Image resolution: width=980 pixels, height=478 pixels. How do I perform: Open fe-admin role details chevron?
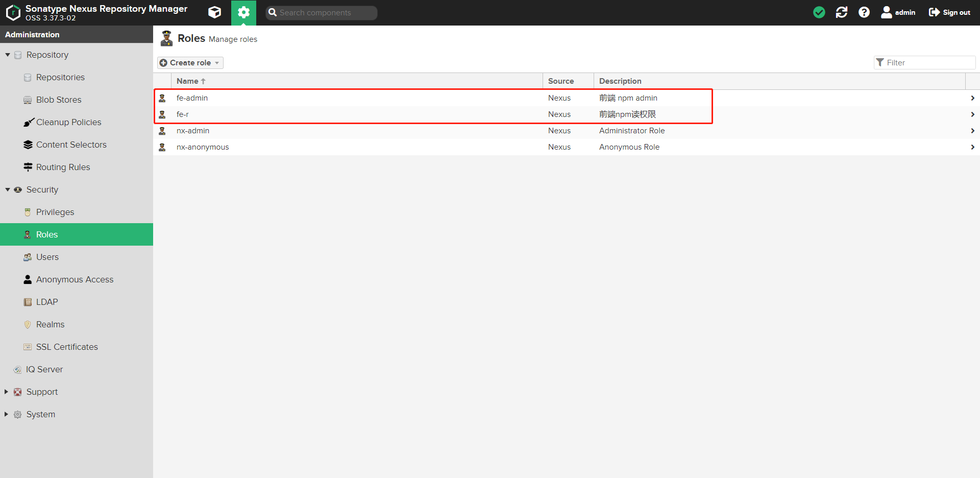(x=972, y=98)
